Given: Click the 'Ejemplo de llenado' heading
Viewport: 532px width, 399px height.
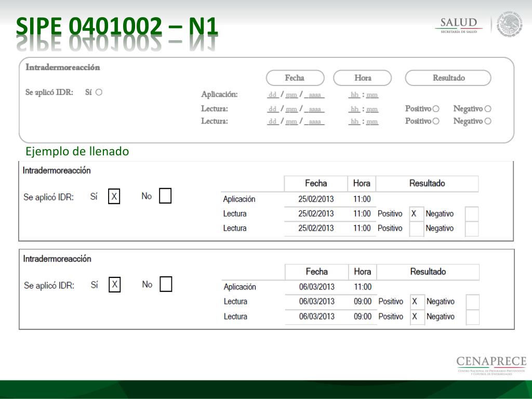Looking at the screenshot, I should click(x=77, y=151).
